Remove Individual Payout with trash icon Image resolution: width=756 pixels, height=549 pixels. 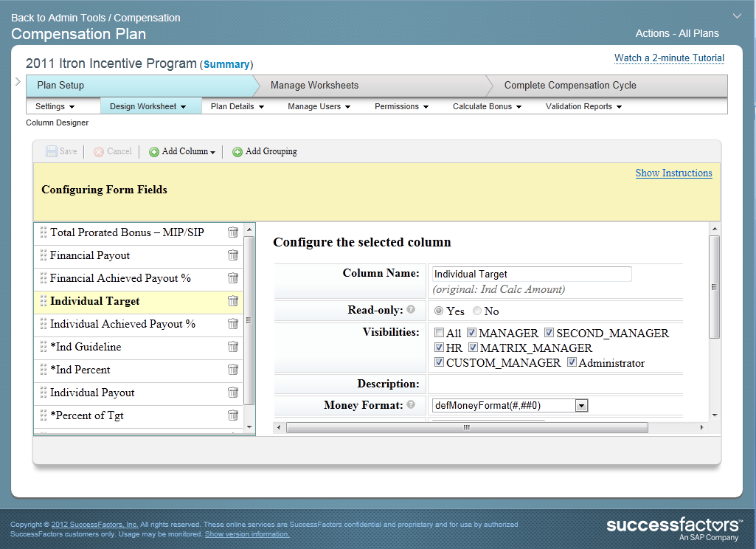233,393
